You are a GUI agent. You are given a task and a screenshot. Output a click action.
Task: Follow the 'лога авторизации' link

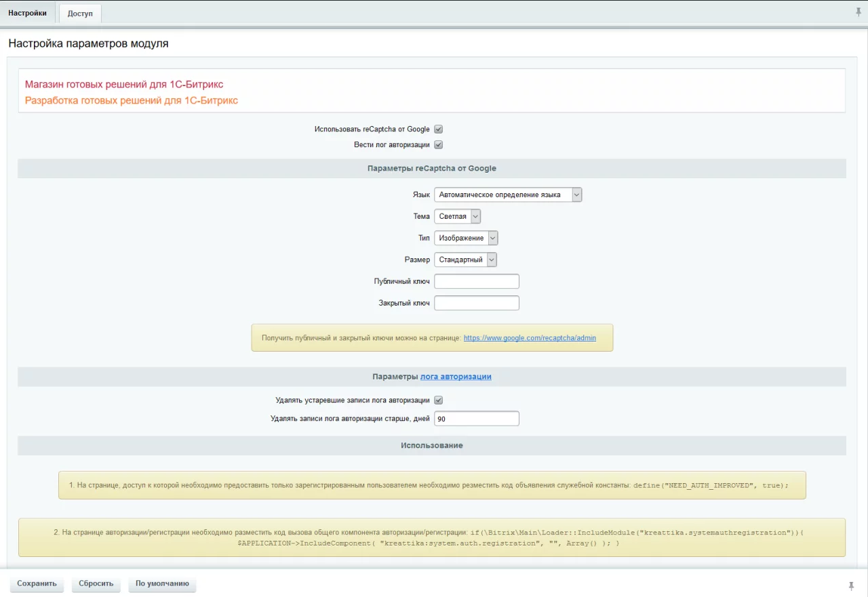[x=456, y=377]
